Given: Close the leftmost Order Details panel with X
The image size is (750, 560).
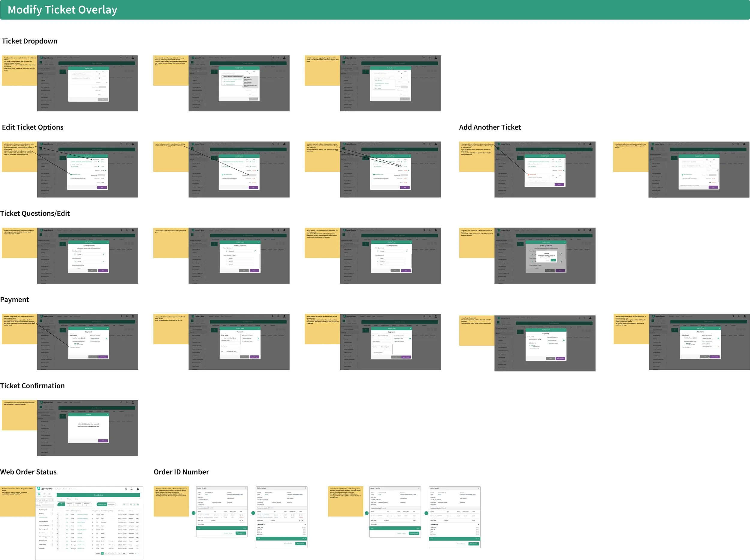Looking at the screenshot, I should [x=246, y=488].
